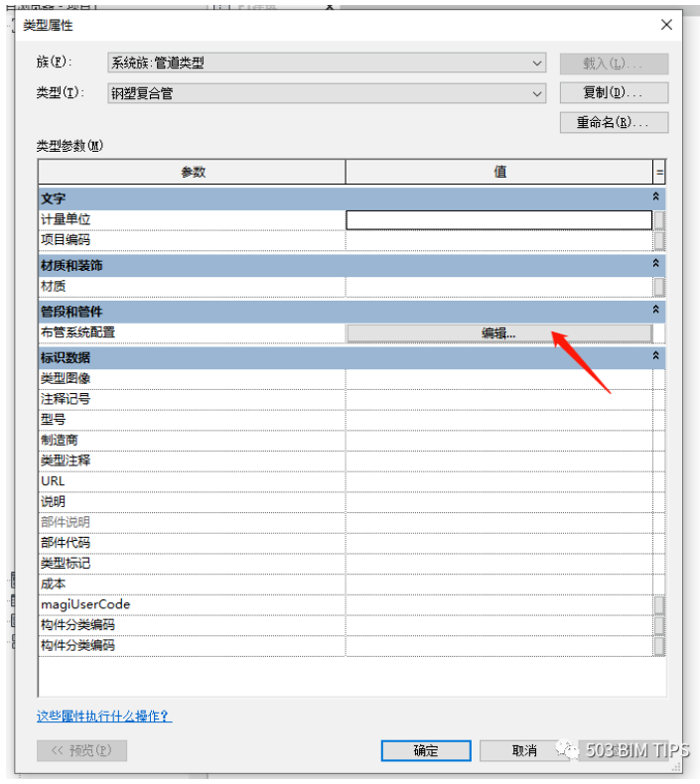Collapse the 材质和装饰 group

(x=655, y=263)
